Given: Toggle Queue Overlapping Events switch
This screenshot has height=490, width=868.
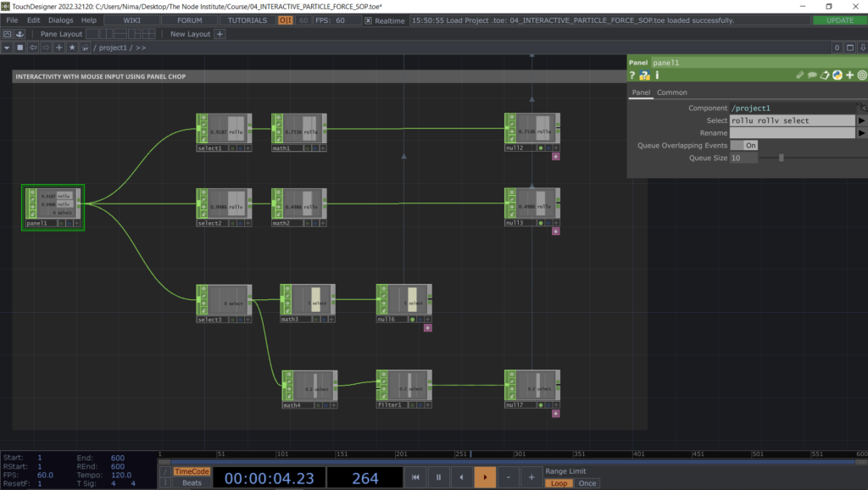Looking at the screenshot, I should coord(744,145).
